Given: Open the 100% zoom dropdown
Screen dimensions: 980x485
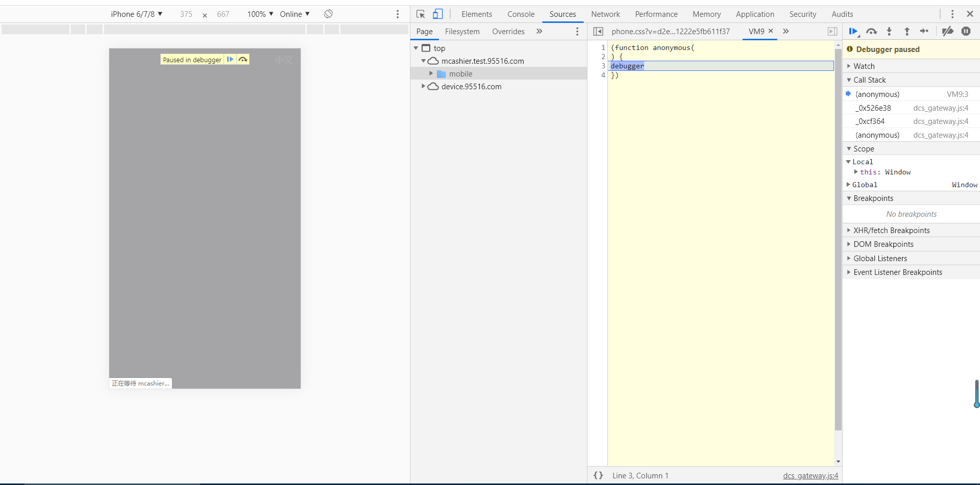Looking at the screenshot, I should click(x=260, y=14).
